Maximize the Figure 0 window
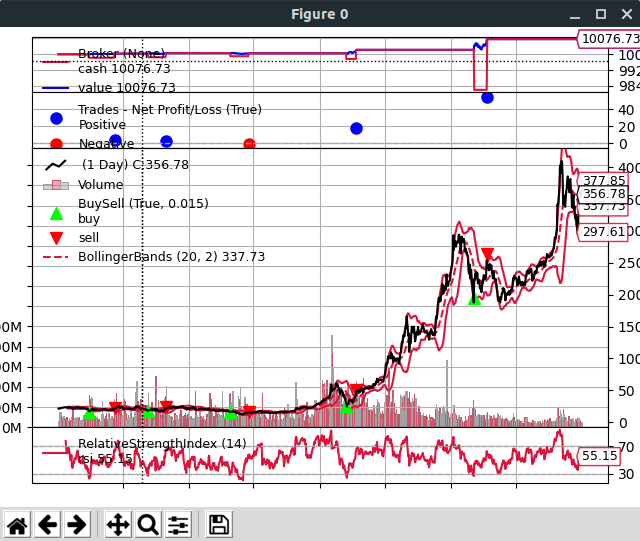 601,14
